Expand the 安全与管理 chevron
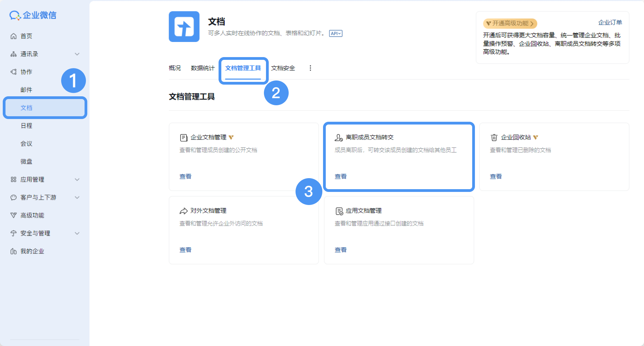 (77, 233)
